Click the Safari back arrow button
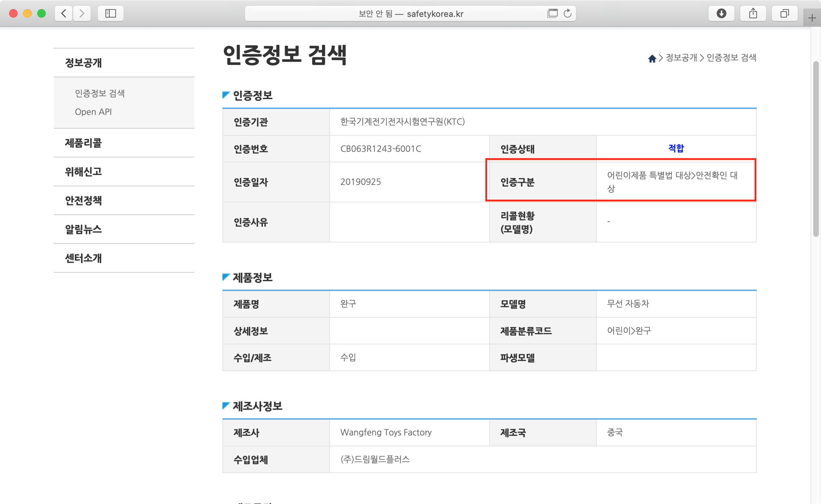Viewport: 821px width, 504px height. click(x=64, y=13)
